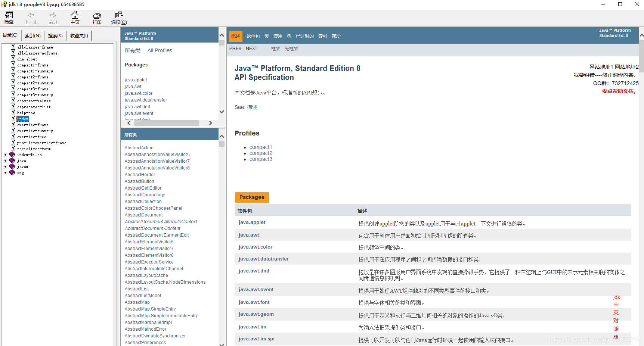Click the 概述 overview navigation tab
The height and width of the screenshot is (346, 644).
pos(236,36)
